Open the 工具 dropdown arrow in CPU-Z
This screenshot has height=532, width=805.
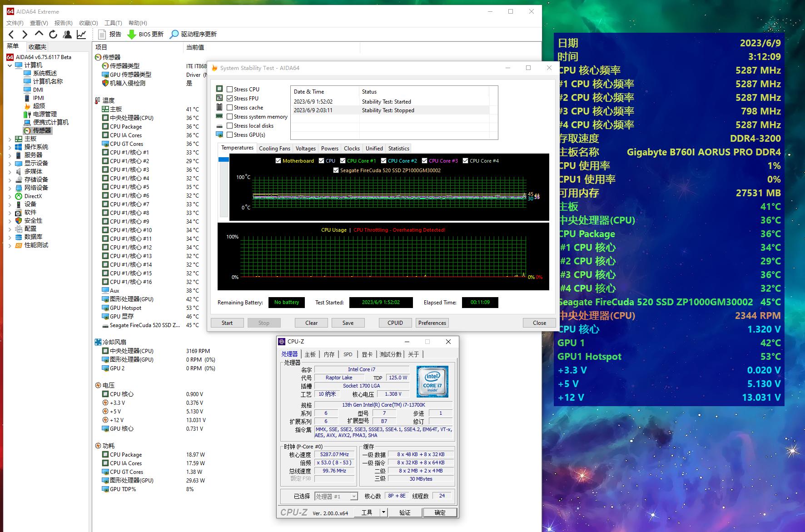coord(383,512)
